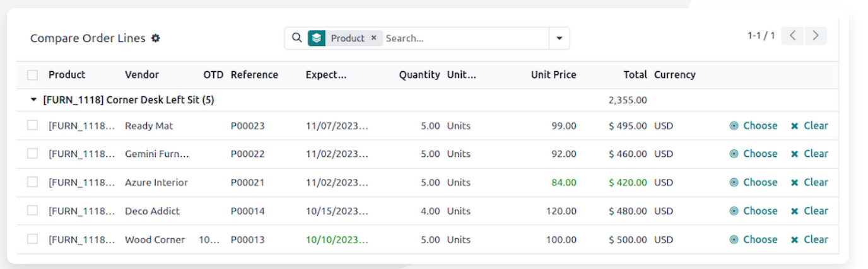The image size is (868, 269).
Task: Select the Wood Corner row checkbox
Action: pos(32,239)
